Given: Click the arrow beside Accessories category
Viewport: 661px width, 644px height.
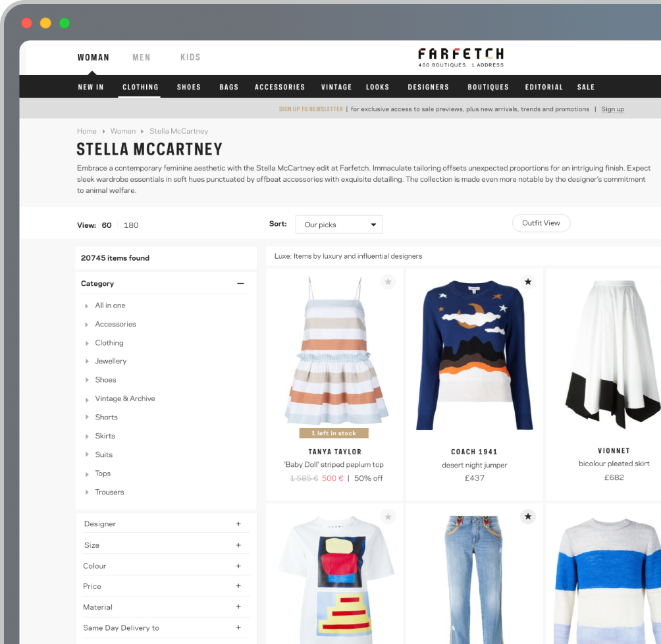Looking at the screenshot, I should [x=87, y=325].
